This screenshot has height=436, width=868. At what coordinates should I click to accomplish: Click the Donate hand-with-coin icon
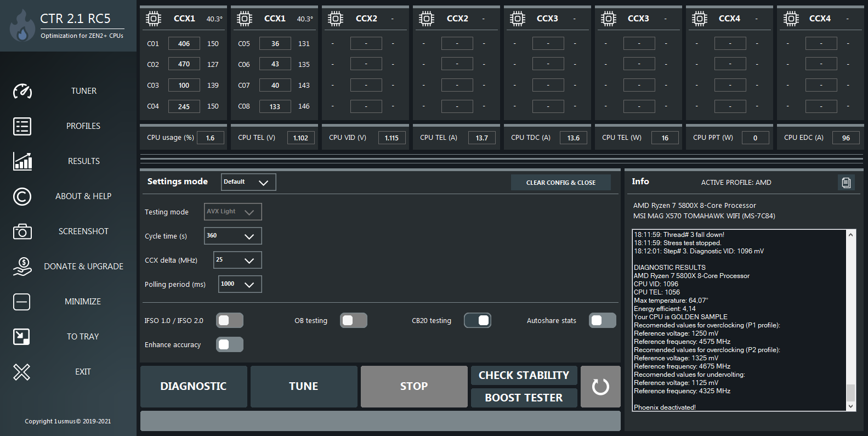pos(22,267)
